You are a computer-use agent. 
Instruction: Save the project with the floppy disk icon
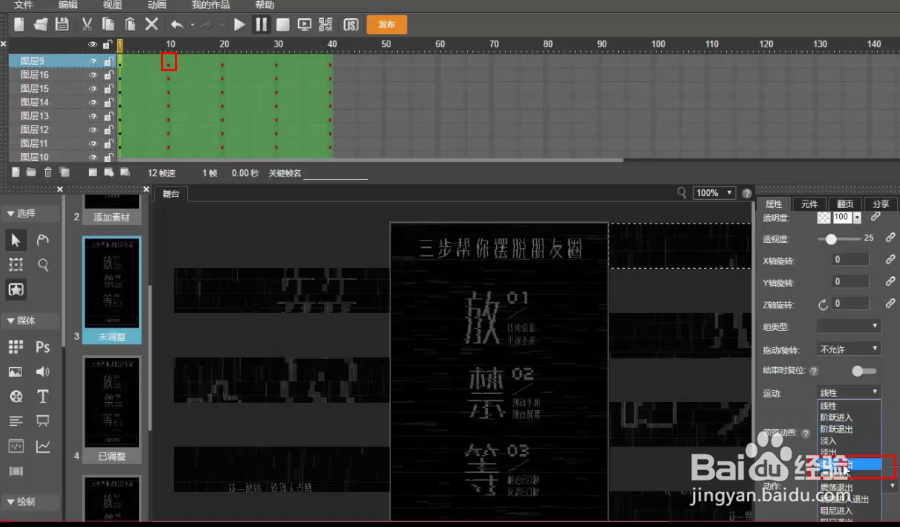point(62,25)
